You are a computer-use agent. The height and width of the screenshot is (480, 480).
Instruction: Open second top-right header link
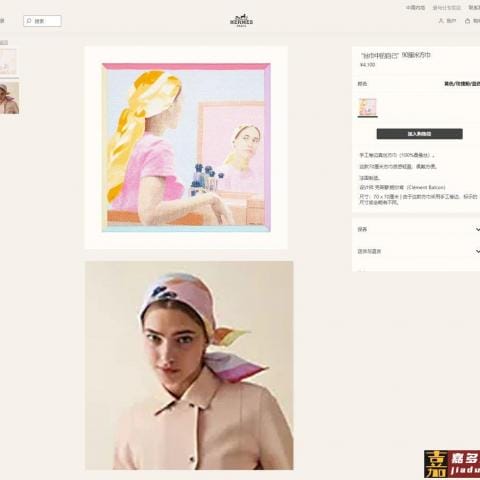(x=447, y=8)
